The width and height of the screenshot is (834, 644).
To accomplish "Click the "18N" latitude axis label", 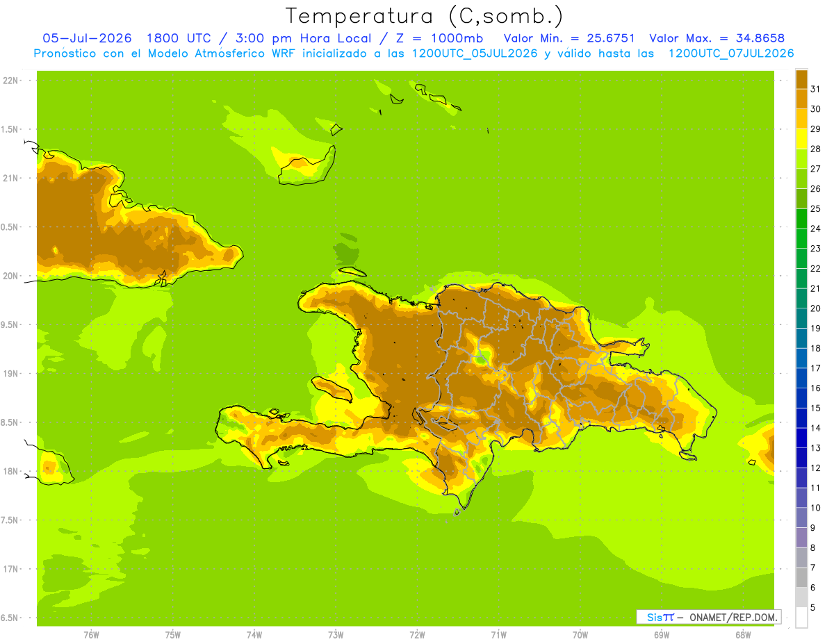I will click(11, 471).
